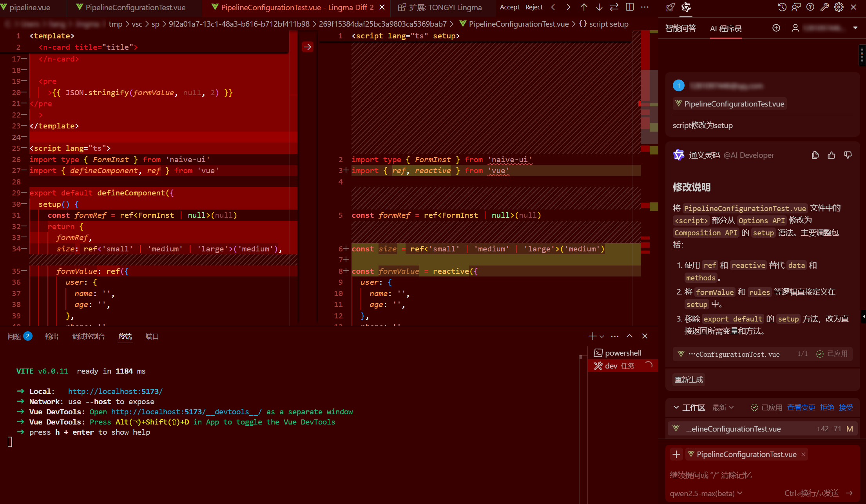Toggle inline/side-by-side diff view
866x504 pixels.
point(630,7)
